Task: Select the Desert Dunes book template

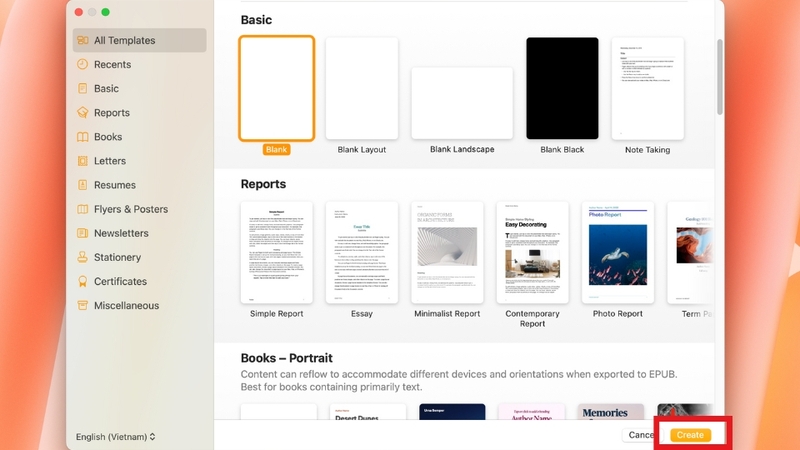Action: 368,412
